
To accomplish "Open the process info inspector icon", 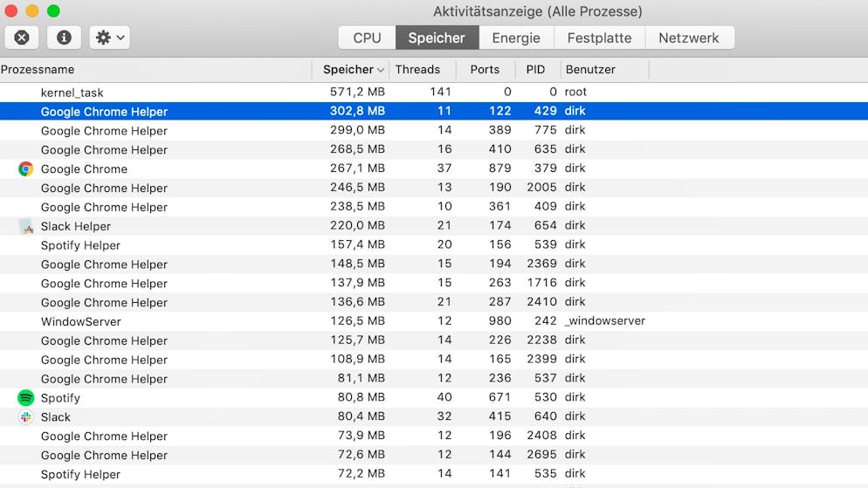I will 65,38.
